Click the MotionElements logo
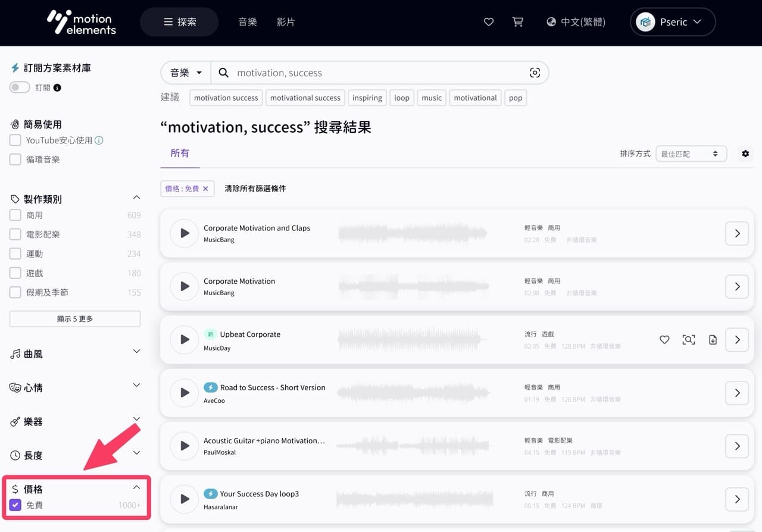The image size is (762, 532). [82, 22]
